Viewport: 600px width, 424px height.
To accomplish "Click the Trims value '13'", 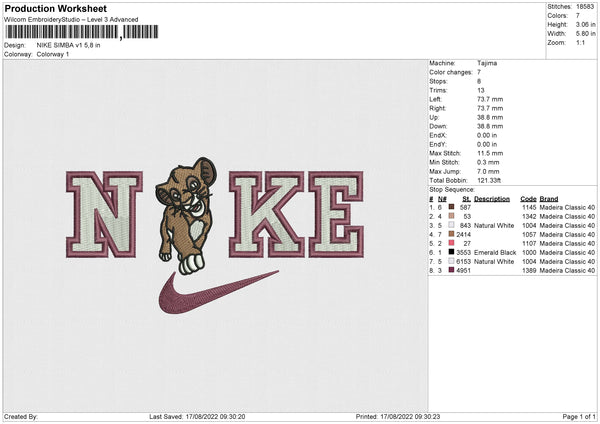I will point(481,90).
